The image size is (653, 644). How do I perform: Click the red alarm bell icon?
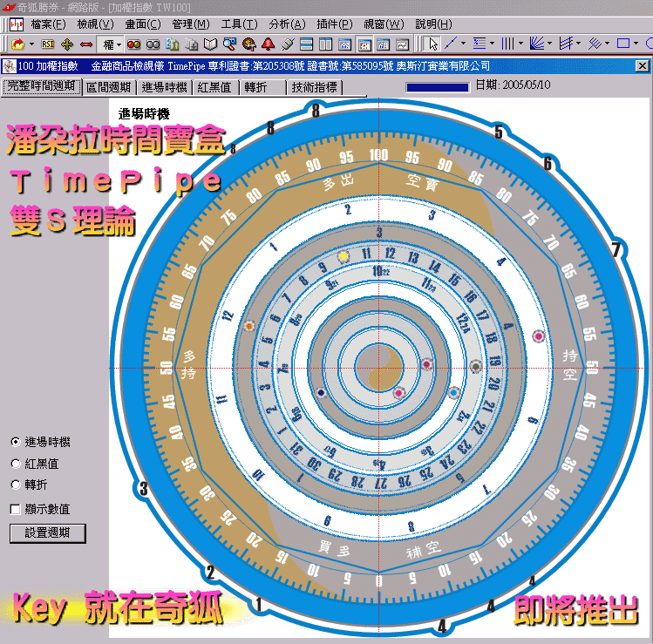tap(267, 44)
